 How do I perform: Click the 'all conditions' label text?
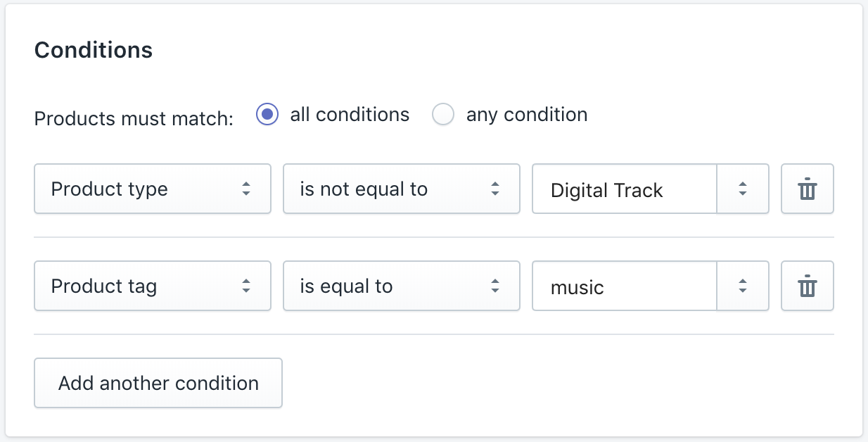350,114
